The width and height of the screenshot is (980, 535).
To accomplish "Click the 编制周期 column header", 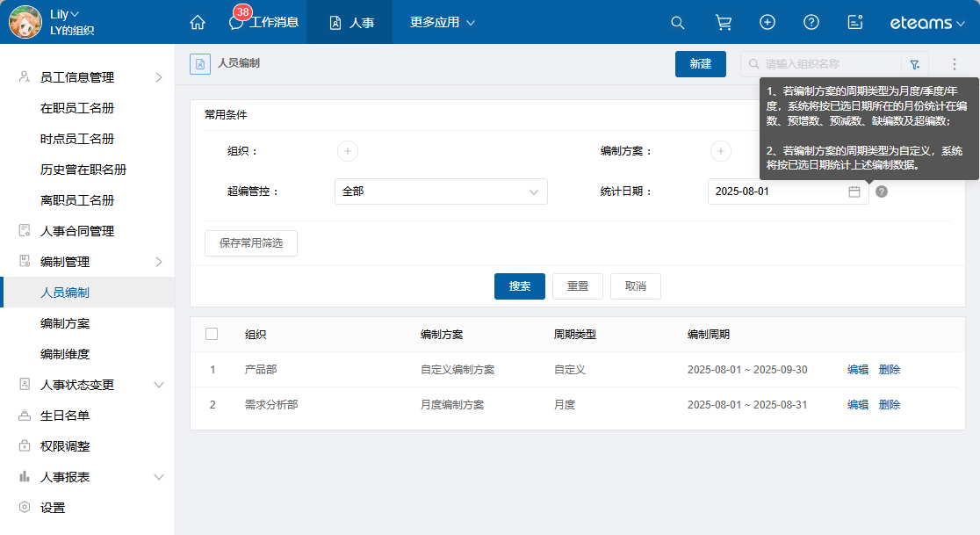I will (x=709, y=335).
